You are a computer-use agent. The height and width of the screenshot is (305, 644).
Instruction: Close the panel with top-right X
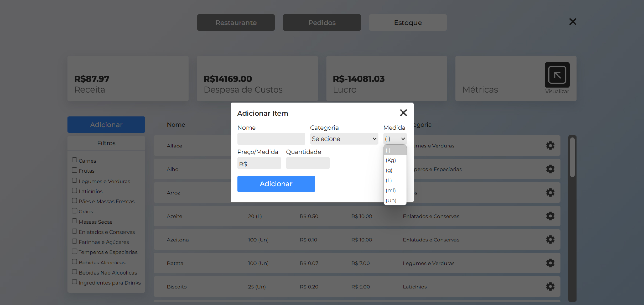tap(573, 22)
